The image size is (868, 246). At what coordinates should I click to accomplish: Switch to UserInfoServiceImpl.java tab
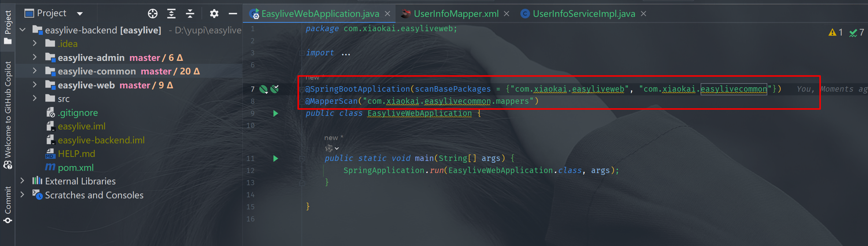pyautogui.click(x=583, y=14)
